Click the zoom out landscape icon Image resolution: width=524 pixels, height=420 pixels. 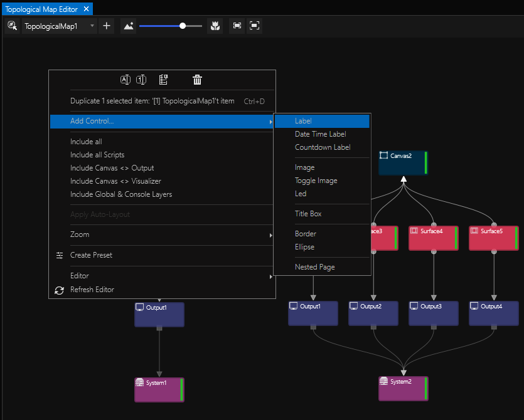coord(128,26)
